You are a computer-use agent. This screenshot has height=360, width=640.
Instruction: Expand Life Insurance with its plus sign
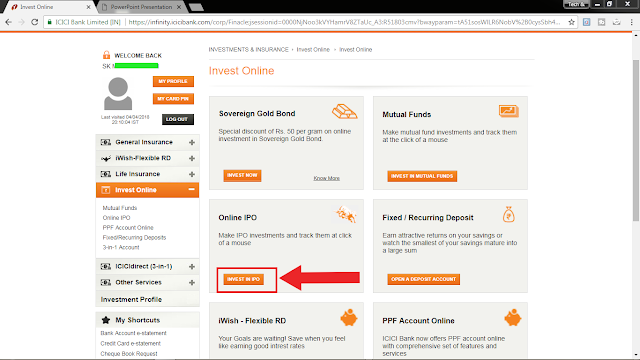[192, 174]
